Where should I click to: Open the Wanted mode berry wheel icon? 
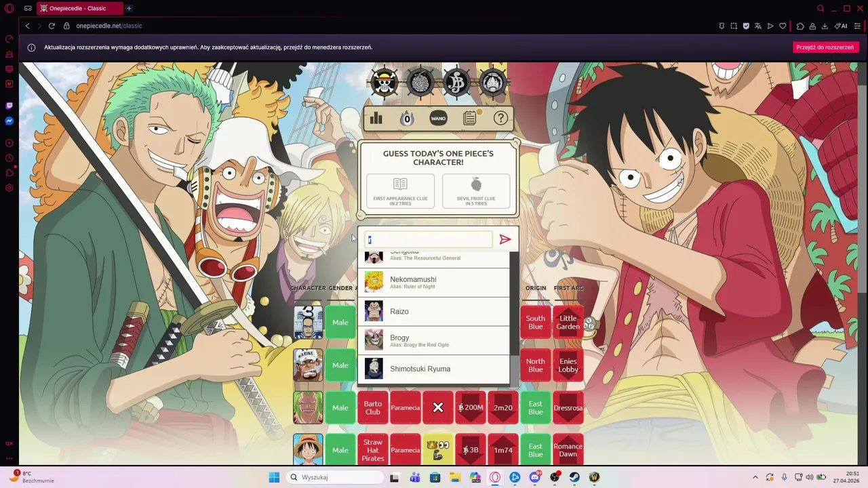[456, 83]
